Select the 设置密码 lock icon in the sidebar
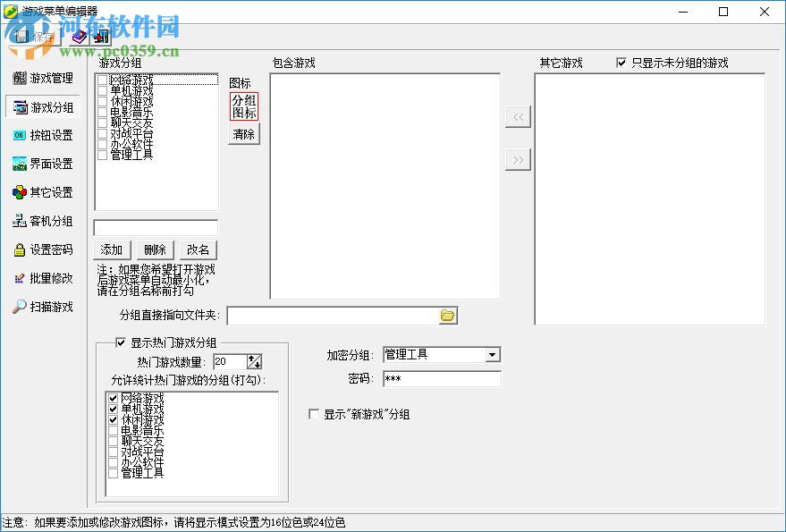 tap(20, 249)
